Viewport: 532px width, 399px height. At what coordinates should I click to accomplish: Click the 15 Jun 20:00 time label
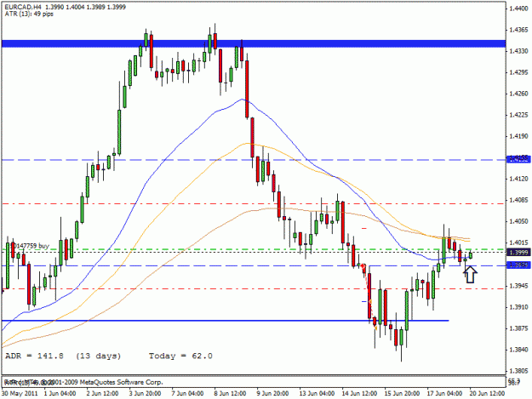pyautogui.click(x=402, y=394)
